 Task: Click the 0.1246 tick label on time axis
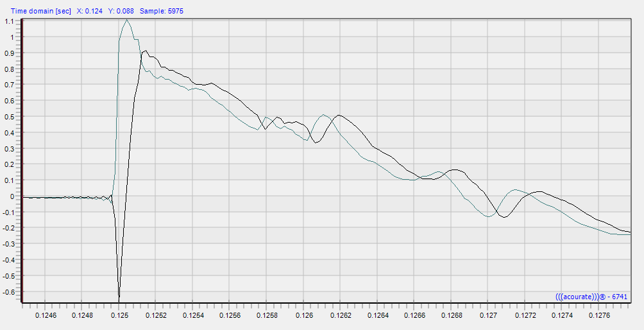click(46, 315)
